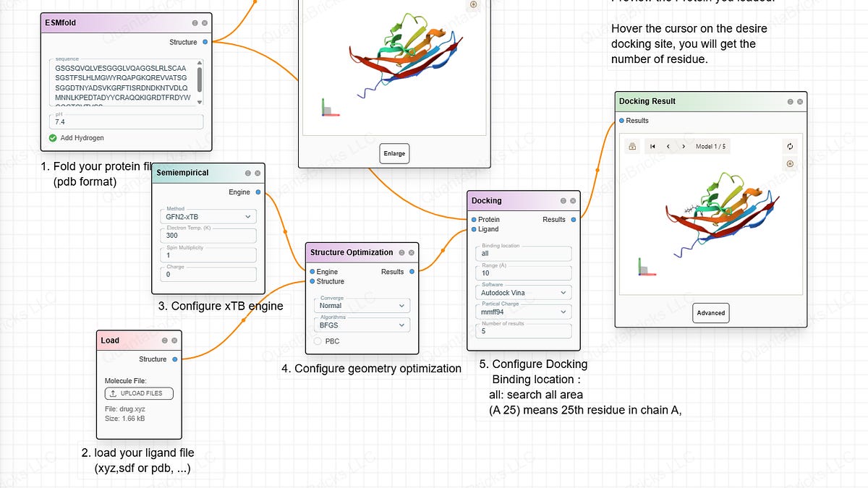
Task: Click Structure Optimization Results output port
Action: (412, 272)
